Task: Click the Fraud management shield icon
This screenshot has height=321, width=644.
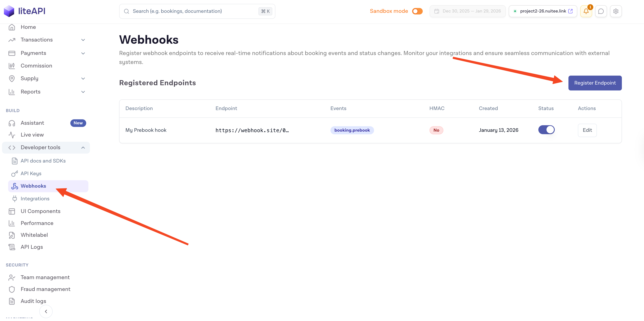Action: pyautogui.click(x=12, y=289)
